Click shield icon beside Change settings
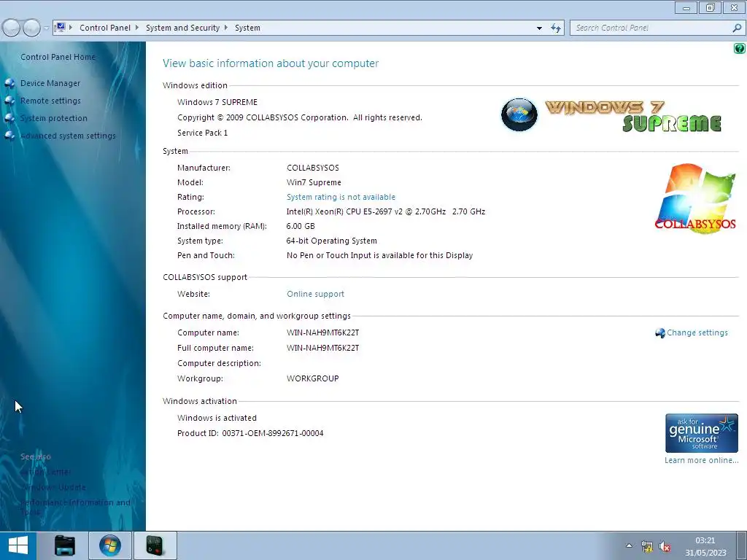This screenshot has height=560, width=747. click(659, 332)
